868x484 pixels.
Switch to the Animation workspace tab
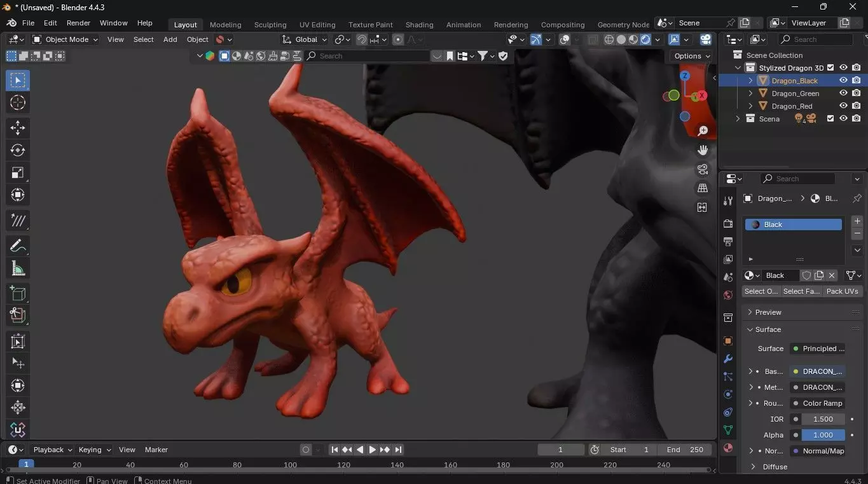click(464, 25)
